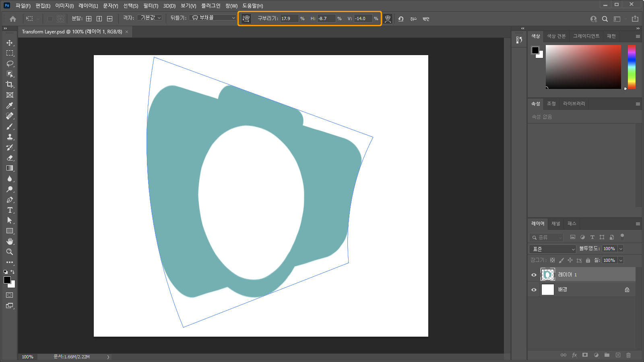
Task: Select the Clone Stamp tool
Action: tap(10, 137)
